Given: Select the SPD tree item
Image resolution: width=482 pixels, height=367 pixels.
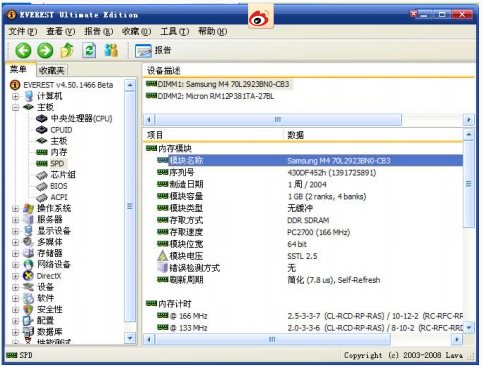Looking at the screenshot, I should tap(57, 164).
